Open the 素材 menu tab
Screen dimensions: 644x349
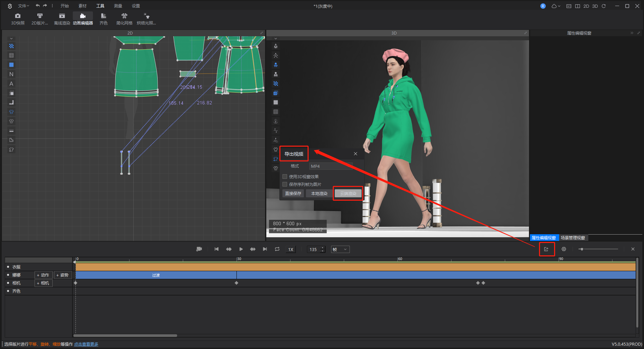[83, 6]
